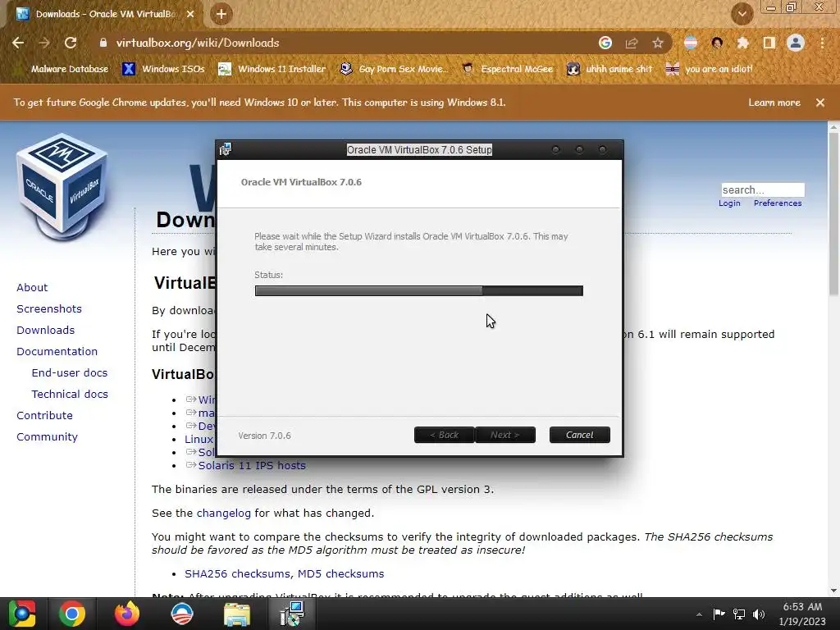
Task: Open Documentation from the sidebar
Action: 57,351
